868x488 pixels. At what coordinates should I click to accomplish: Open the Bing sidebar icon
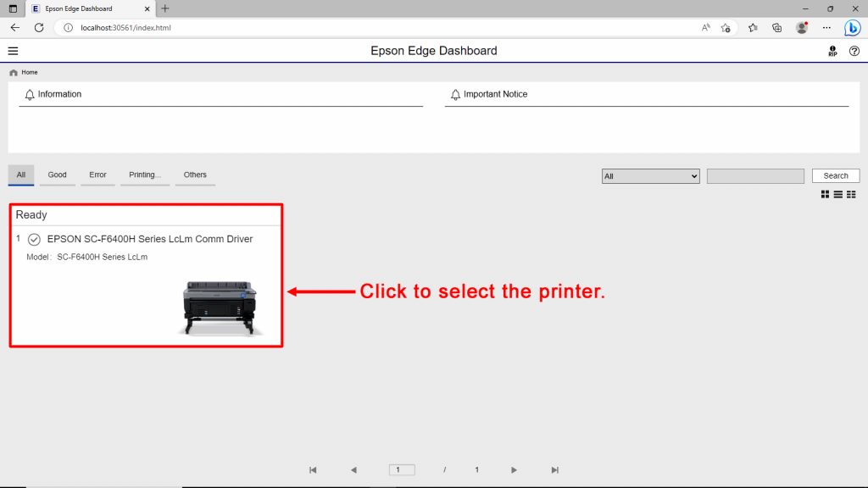(x=853, y=28)
